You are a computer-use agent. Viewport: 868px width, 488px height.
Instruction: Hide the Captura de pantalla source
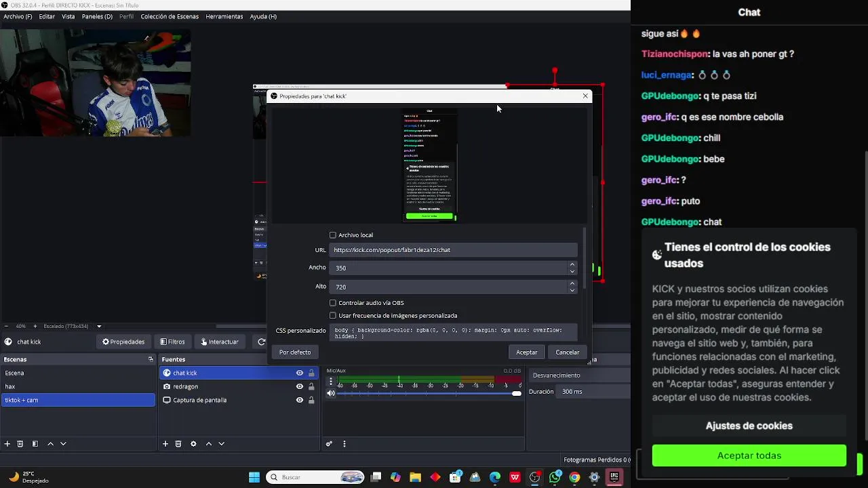pos(299,400)
